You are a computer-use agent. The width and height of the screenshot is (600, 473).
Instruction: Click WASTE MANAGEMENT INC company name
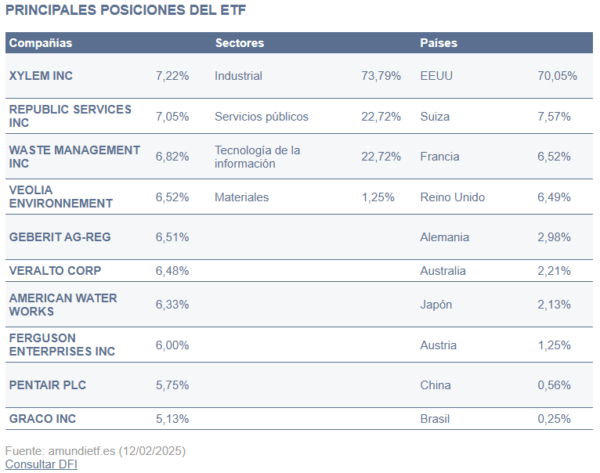point(74,157)
